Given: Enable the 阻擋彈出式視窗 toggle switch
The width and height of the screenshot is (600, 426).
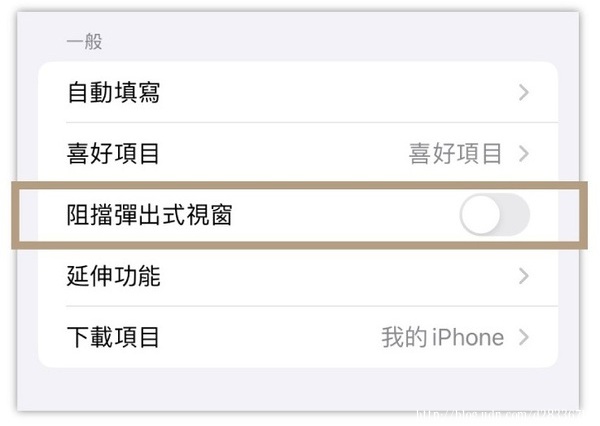Looking at the screenshot, I should click(x=495, y=215).
